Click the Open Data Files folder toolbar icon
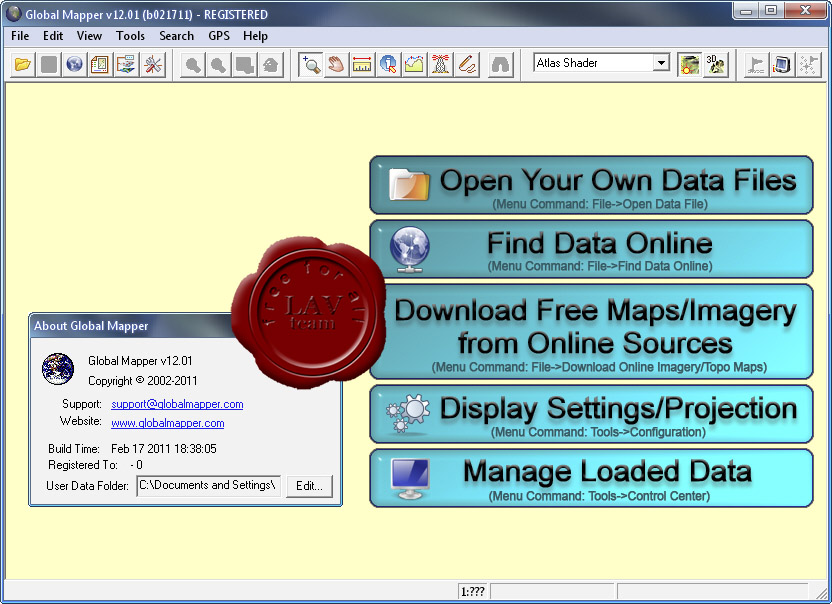Viewport: 832px width, 604px height. (22, 65)
